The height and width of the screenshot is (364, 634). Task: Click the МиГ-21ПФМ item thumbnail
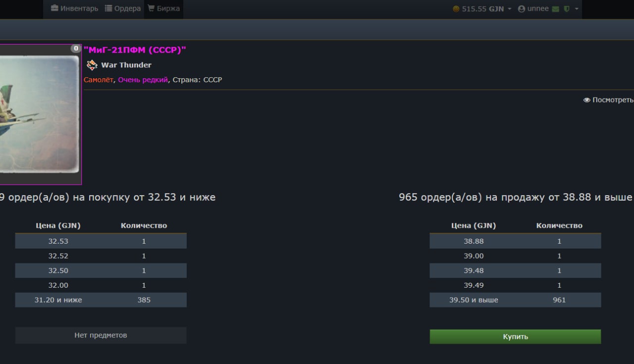[x=41, y=114]
